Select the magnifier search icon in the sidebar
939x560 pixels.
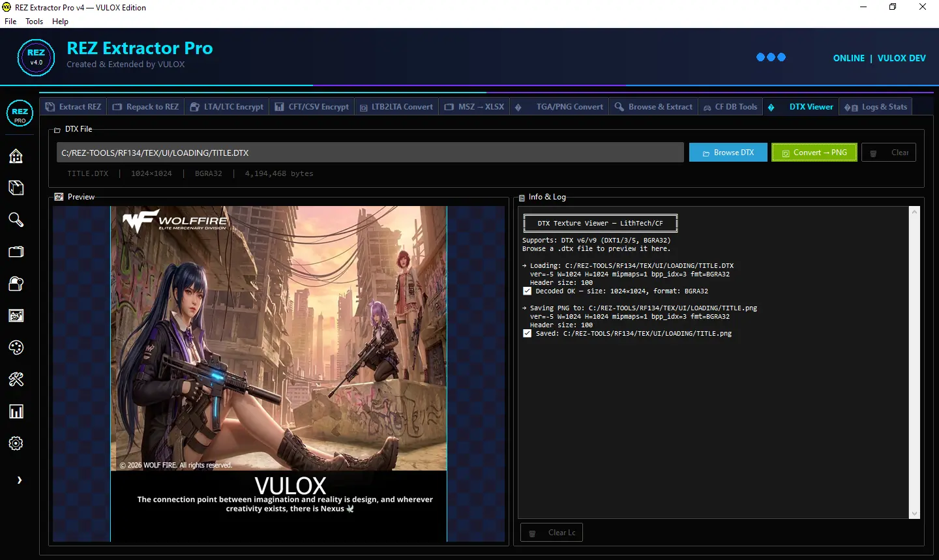(x=16, y=220)
